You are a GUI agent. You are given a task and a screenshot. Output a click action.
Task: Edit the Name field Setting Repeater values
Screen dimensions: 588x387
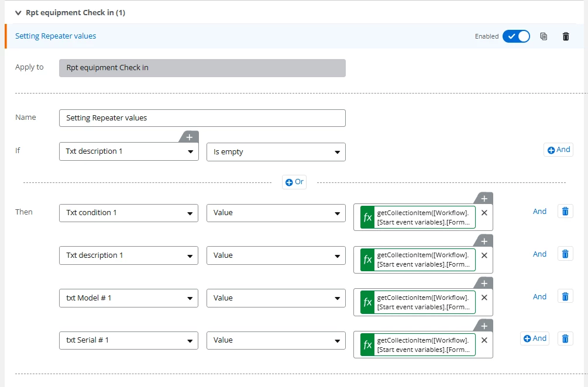(x=202, y=118)
